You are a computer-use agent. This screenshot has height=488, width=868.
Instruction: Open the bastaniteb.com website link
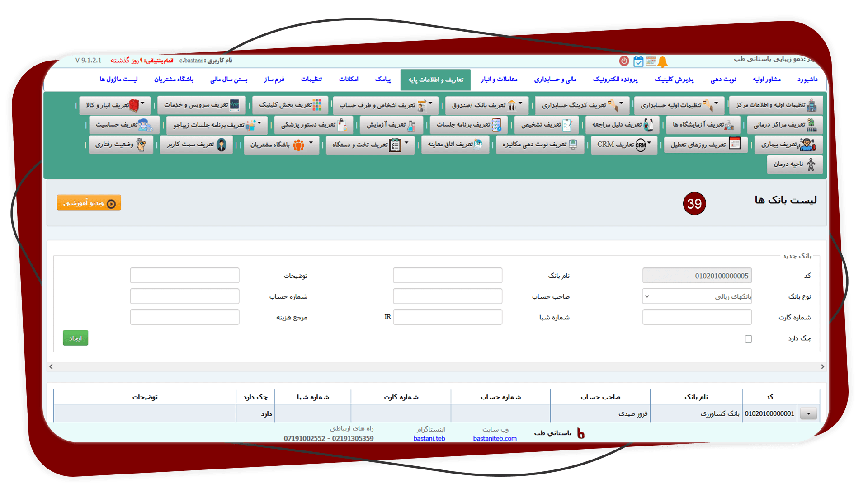(x=495, y=439)
